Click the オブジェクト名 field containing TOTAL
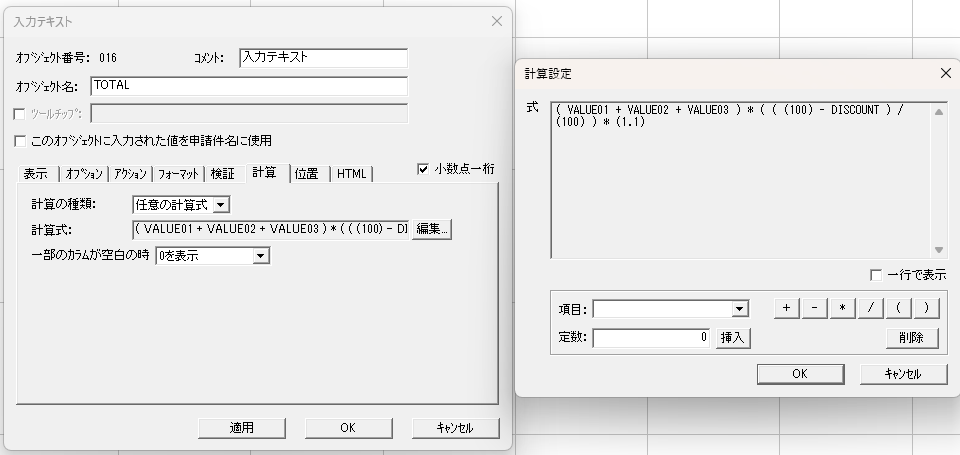 [x=249, y=86]
